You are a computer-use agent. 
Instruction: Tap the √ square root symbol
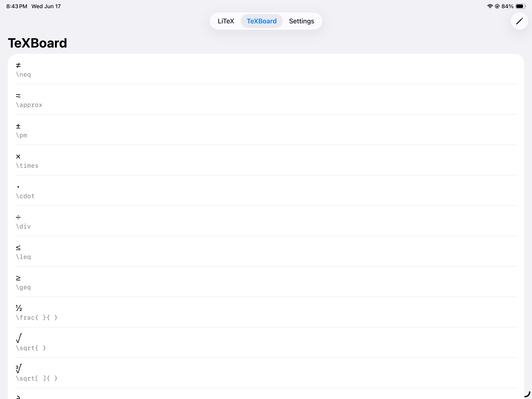tap(19, 338)
